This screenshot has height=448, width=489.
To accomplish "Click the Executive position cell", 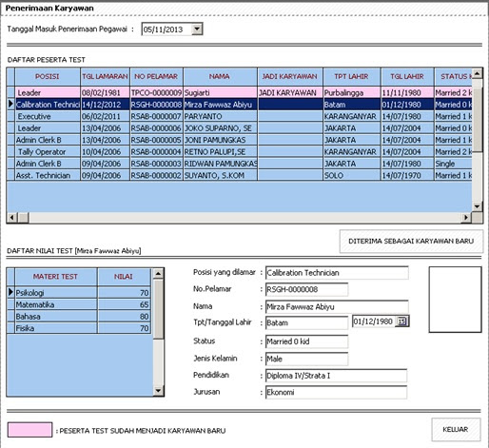I will [x=48, y=116].
